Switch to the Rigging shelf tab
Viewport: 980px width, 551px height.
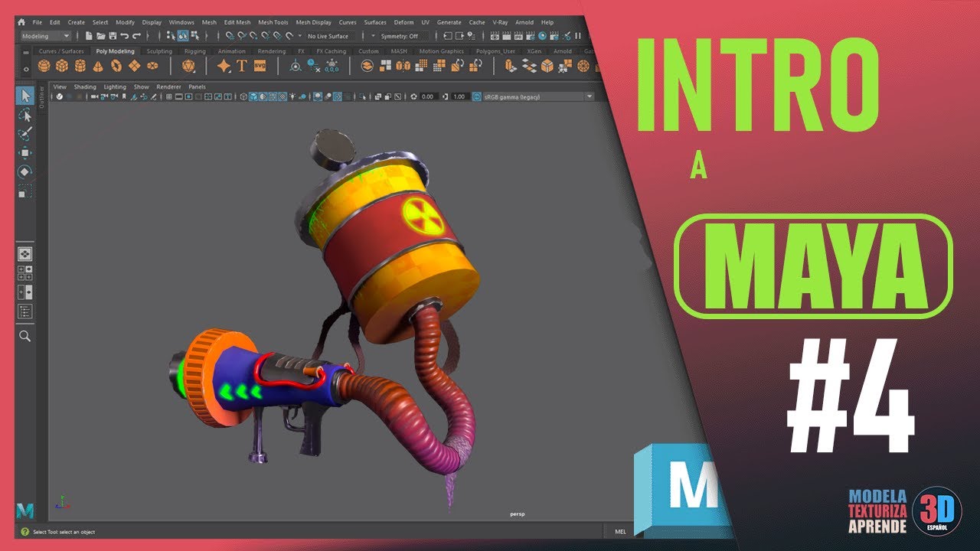point(194,51)
